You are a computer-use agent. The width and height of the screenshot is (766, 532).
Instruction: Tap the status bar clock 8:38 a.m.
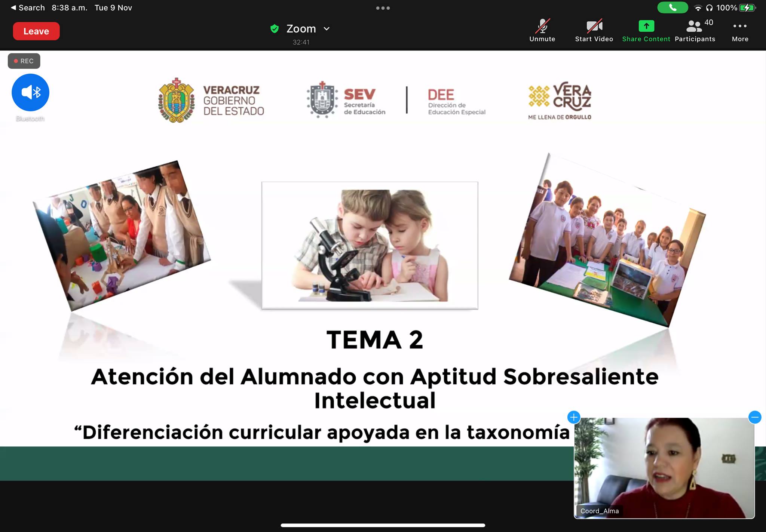(70, 7)
